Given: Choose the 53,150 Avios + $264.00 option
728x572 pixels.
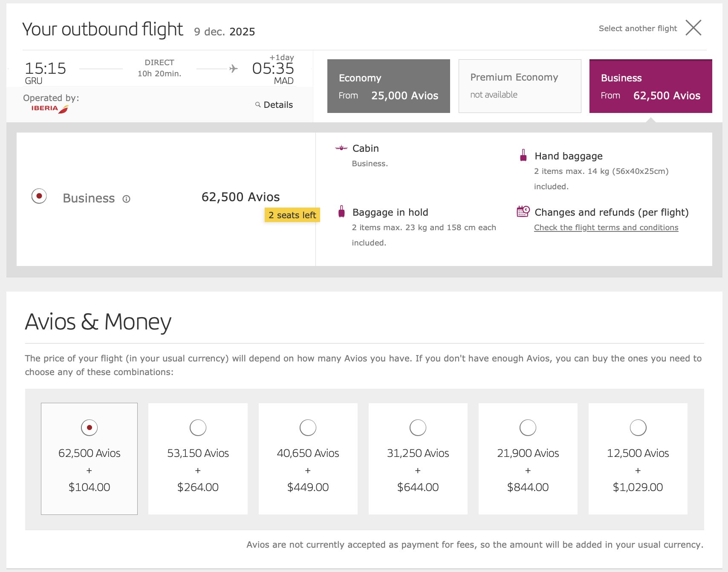Looking at the screenshot, I should pos(198,459).
